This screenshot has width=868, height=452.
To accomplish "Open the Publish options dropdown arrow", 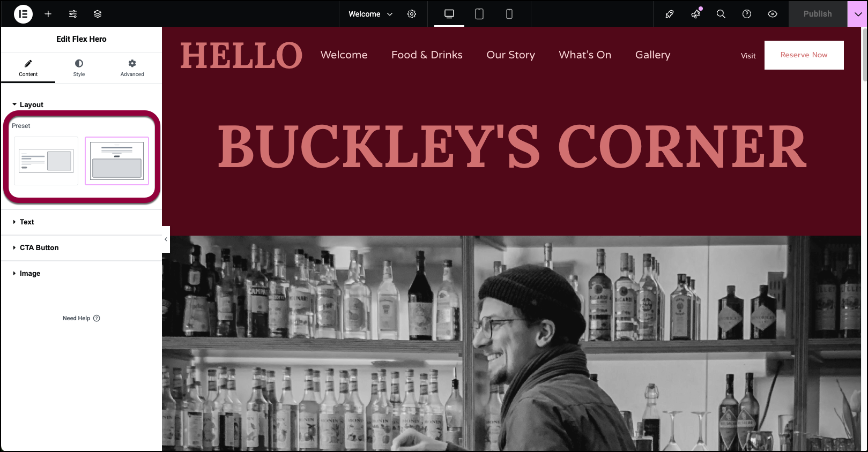I will pos(858,14).
